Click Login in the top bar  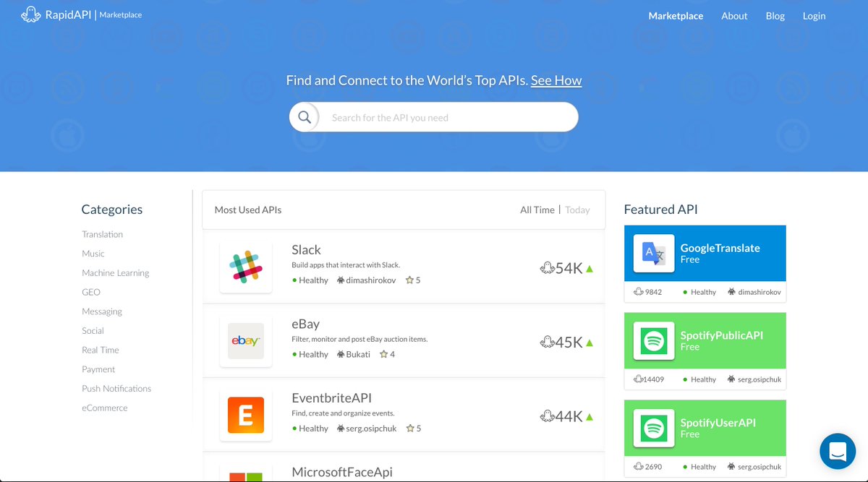pyautogui.click(x=814, y=16)
